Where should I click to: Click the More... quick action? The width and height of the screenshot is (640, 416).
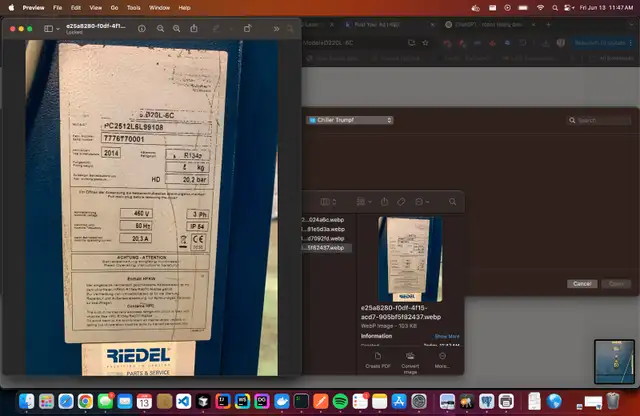click(x=442, y=360)
